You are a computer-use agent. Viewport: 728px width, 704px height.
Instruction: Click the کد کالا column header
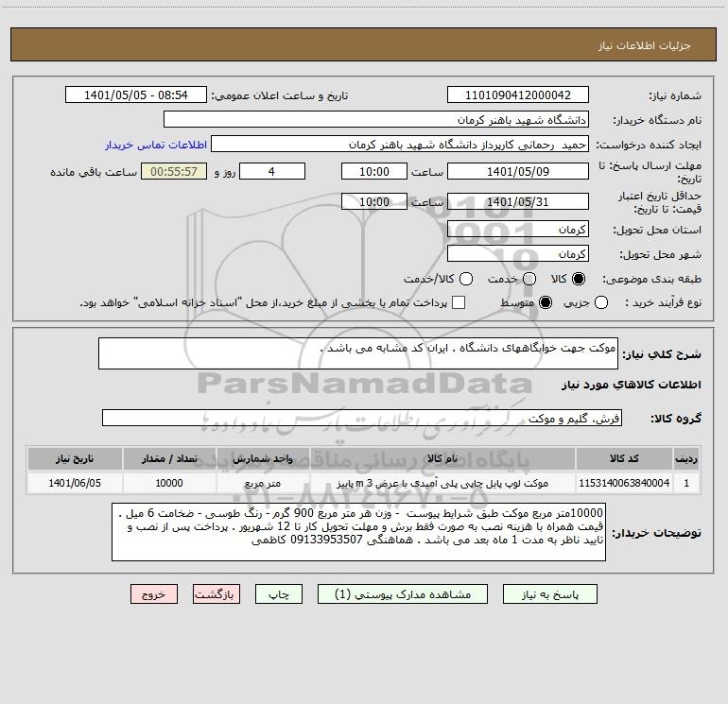[x=624, y=458]
